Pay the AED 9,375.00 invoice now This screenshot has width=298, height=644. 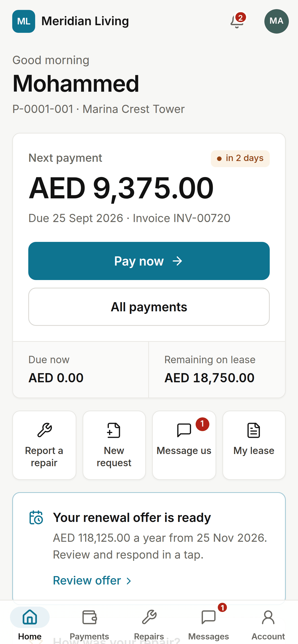coord(149,261)
